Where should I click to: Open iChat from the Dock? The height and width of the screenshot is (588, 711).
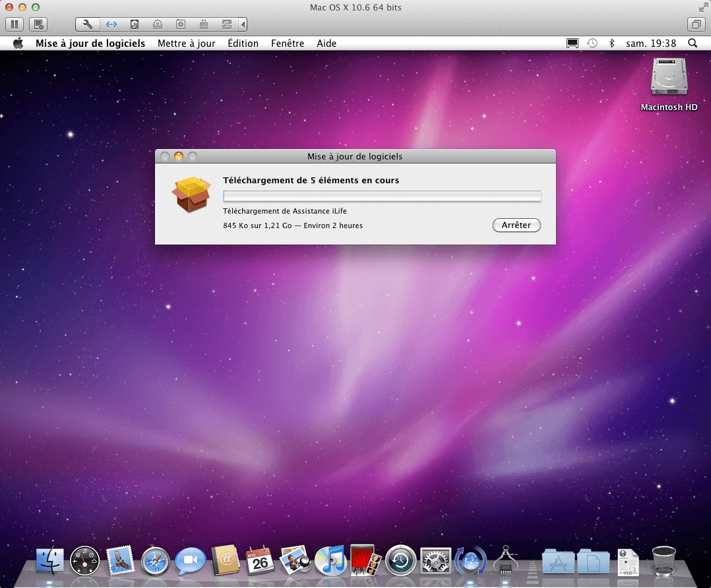[191, 561]
